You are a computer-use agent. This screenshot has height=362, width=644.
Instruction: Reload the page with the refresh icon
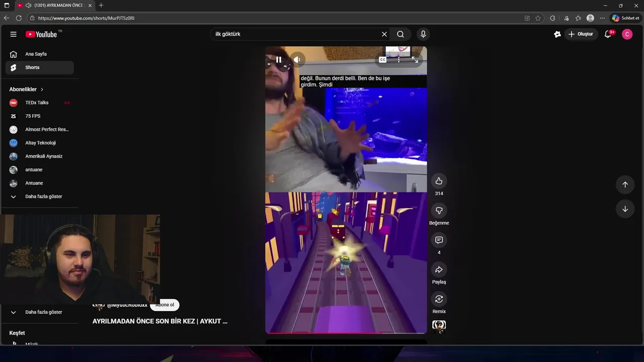click(x=19, y=18)
